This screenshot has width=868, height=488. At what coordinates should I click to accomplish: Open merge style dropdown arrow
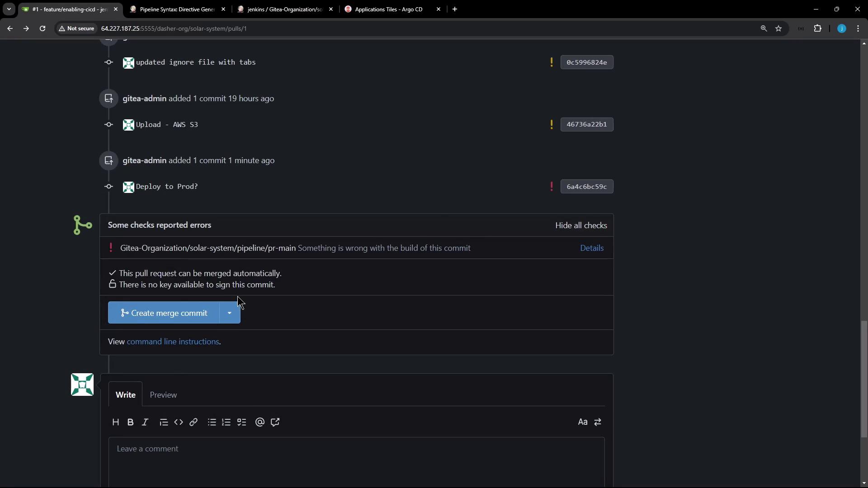(230, 313)
